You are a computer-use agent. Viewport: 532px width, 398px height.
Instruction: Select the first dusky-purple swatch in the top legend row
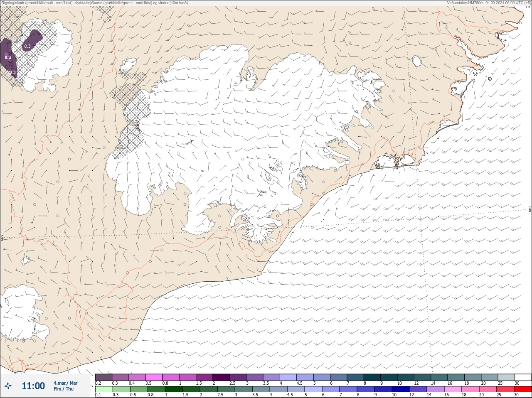103,377
